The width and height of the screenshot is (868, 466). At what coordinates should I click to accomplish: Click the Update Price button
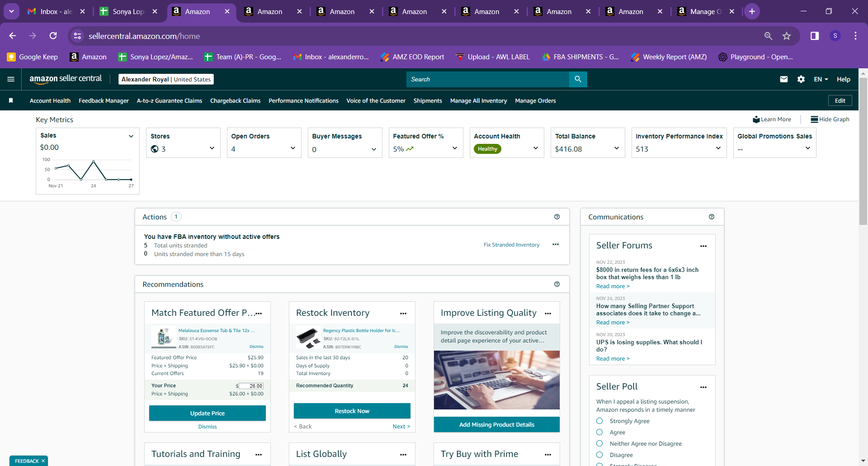pyautogui.click(x=208, y=413)
